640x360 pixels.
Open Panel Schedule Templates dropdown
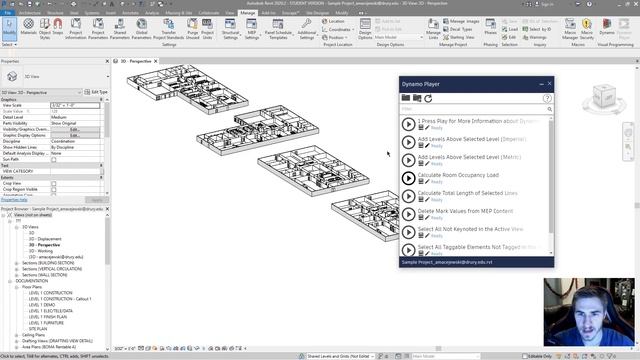[278, 29]
